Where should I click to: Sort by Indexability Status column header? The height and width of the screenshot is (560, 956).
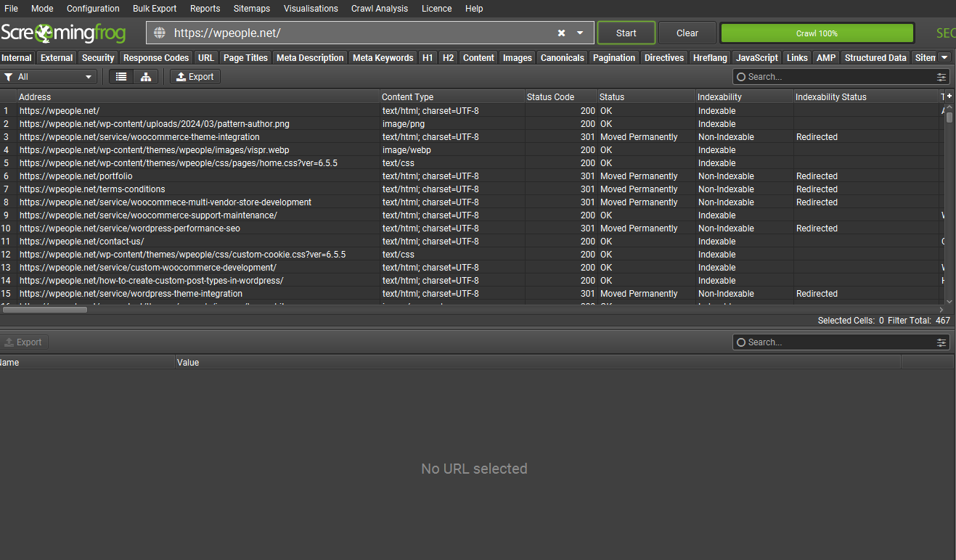click(x=867, y=96)
